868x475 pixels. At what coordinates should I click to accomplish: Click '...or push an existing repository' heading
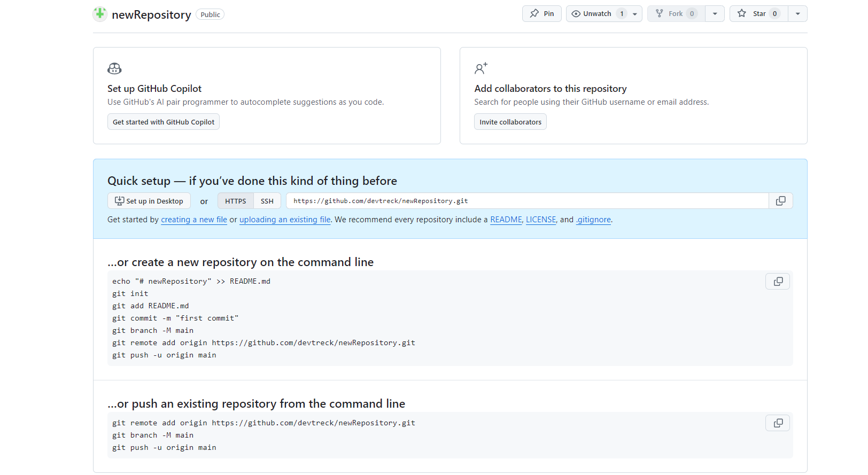click(x=257, y=404)
